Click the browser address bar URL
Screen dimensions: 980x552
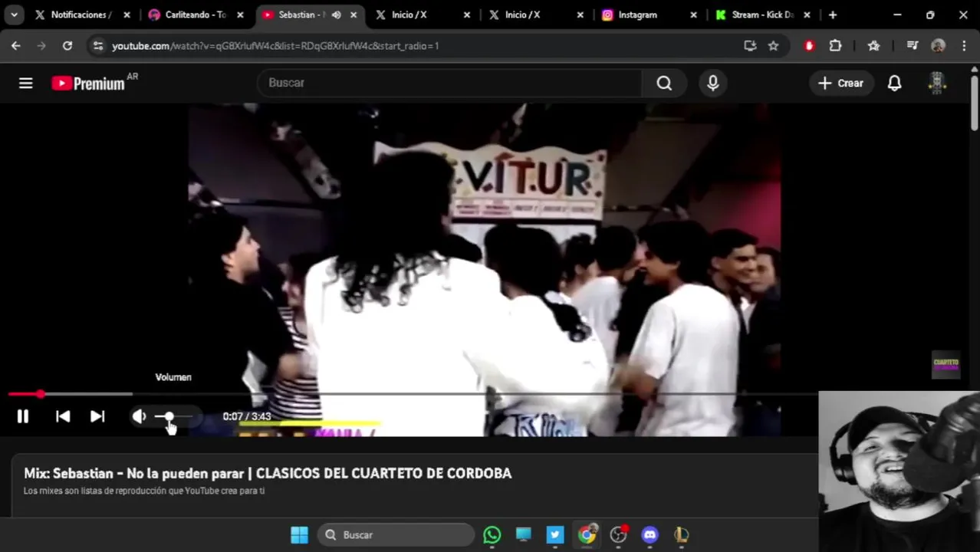(x=275, y=46)
